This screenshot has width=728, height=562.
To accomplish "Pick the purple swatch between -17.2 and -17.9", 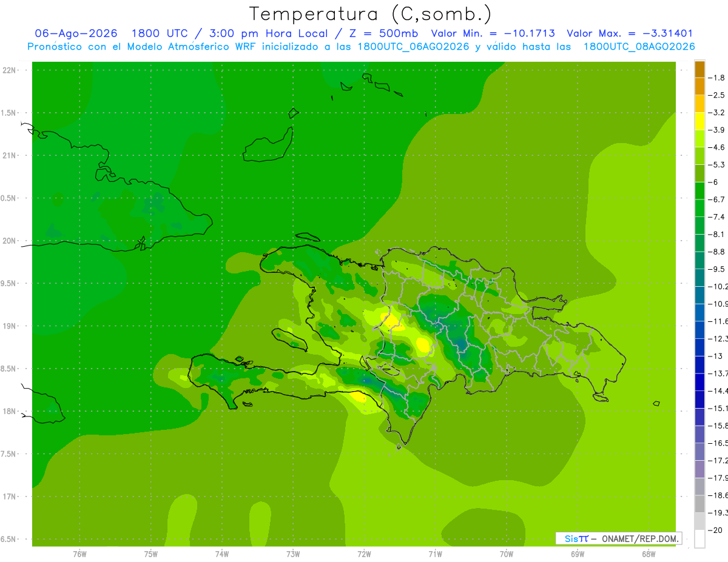I will (699, 469).
